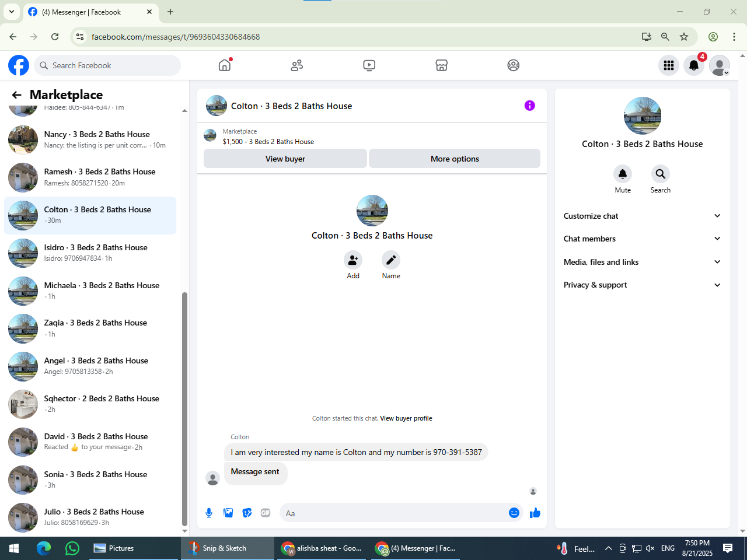Open Isidro's chat conversation
Viewport: 747px width, 560px height.
(90, 253)
